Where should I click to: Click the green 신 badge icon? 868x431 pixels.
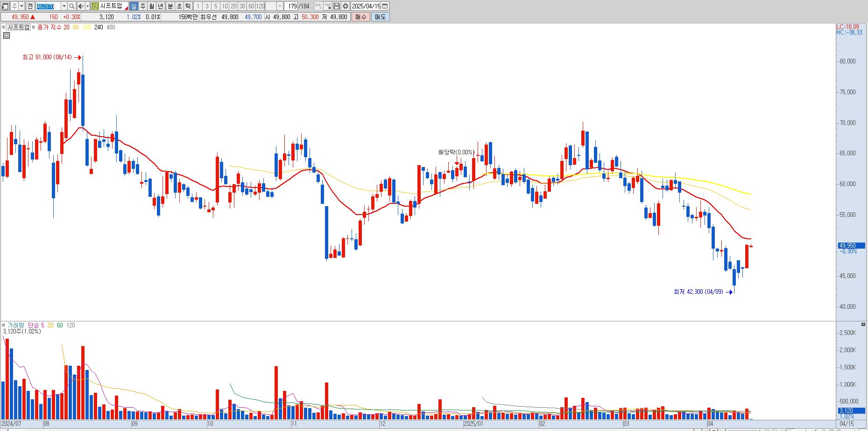point(95,6)
